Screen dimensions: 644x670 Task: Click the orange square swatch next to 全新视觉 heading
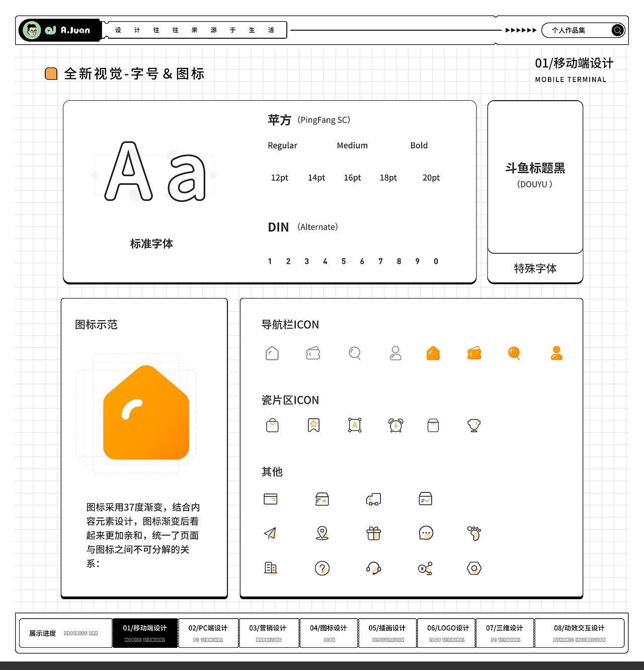[x=51, y=73]
